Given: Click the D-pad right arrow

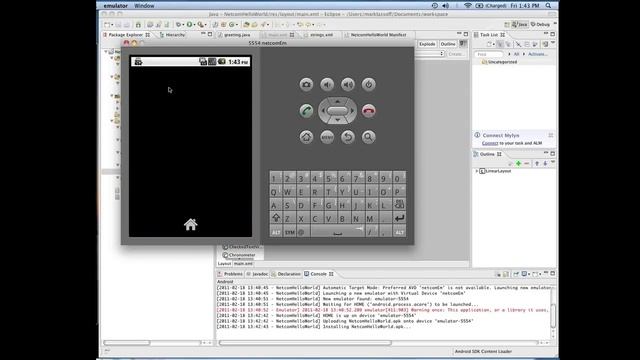Looking at the screenshot, I should click(352, 111).
